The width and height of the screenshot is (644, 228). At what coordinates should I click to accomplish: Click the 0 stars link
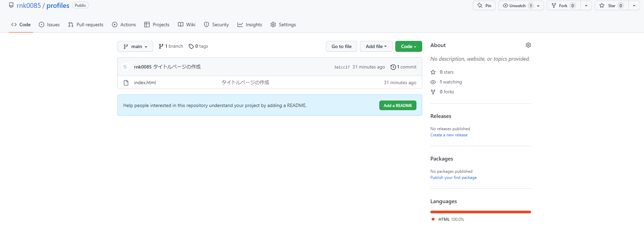tap(442, 72)
